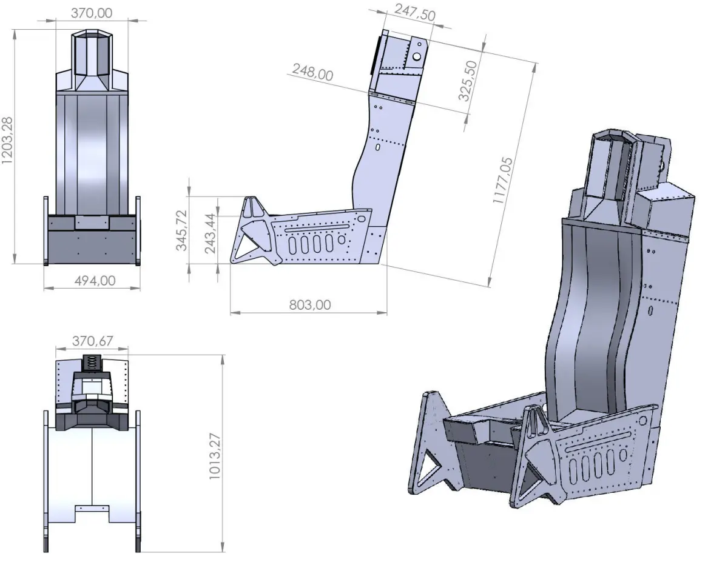Select the 370,00 width dimension
Viewport: 728px width, 565px height.
91,13
